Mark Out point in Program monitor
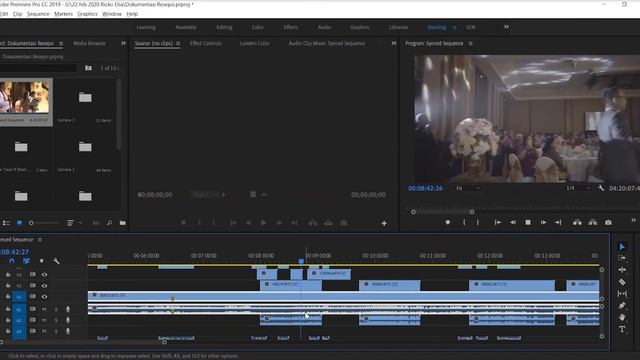This screenshot has height=360, width=640. click(478, 222)
